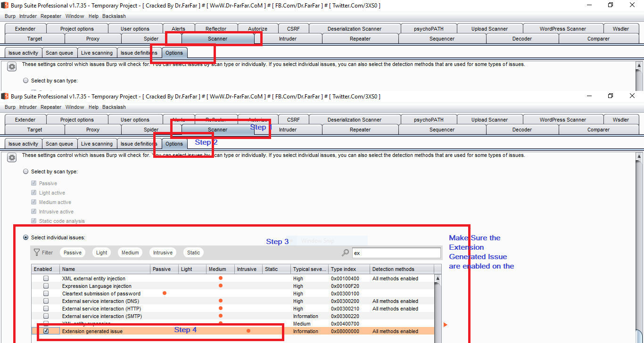The width and height of the screenshot is (644, 343).
Task: Open the Help menu in upper window
Action: click(x=93, y=16)
